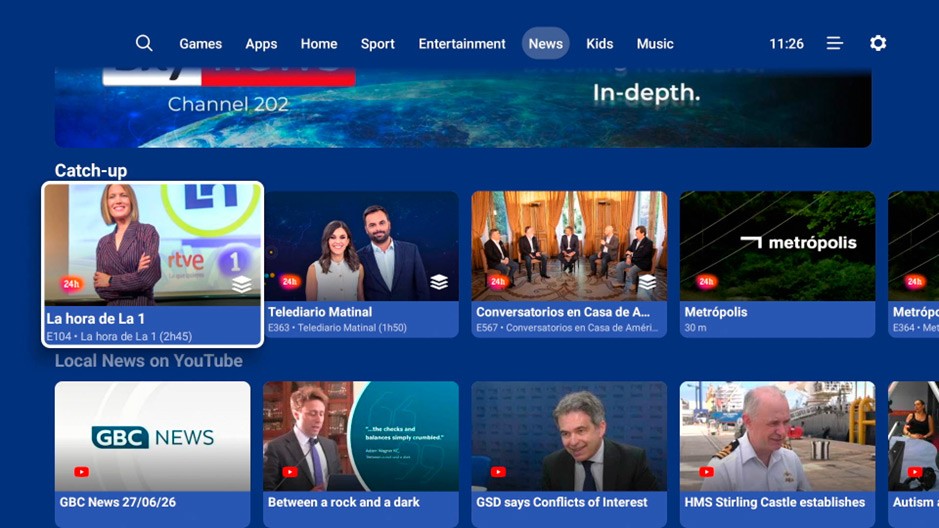Click the stacked layers icon on Telediario Matinal
939x528 pixels.
click(x=439, y=281)
